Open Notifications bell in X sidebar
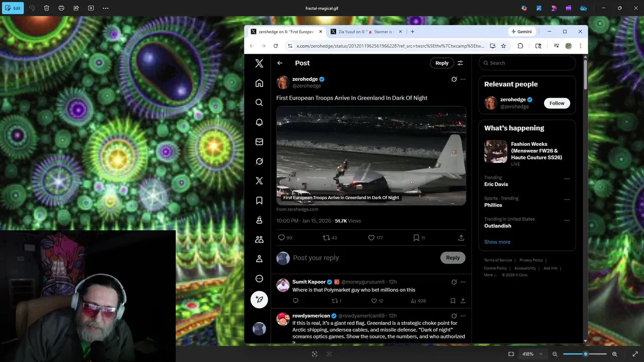Image resolution: width=644 pixels, height=362 pixels. pos(259,122)
